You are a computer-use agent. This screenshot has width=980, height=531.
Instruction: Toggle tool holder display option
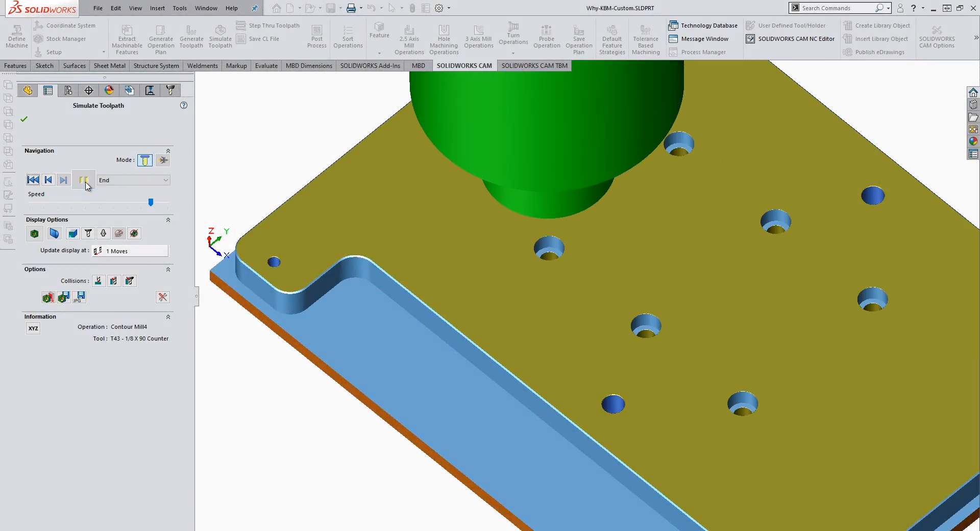103,233
